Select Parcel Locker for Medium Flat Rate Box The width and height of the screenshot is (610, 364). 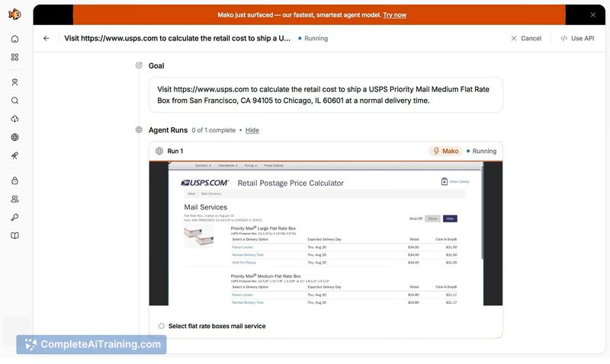[x=242, y=295]
